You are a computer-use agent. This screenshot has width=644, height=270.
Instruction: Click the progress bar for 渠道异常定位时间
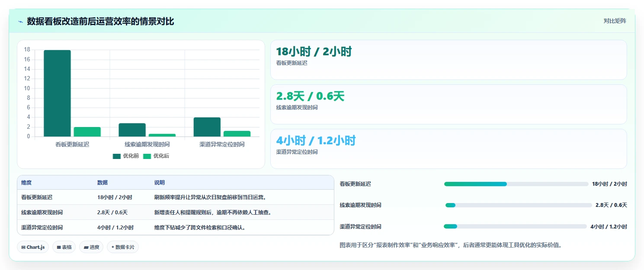coord(516,226)
